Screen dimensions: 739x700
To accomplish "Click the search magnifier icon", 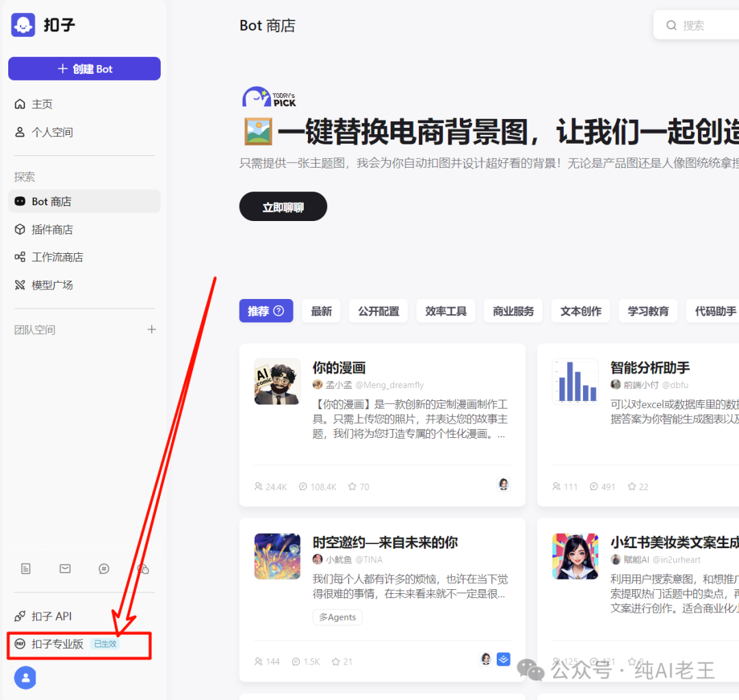I will pyautogui.click(x=671, y=25).
